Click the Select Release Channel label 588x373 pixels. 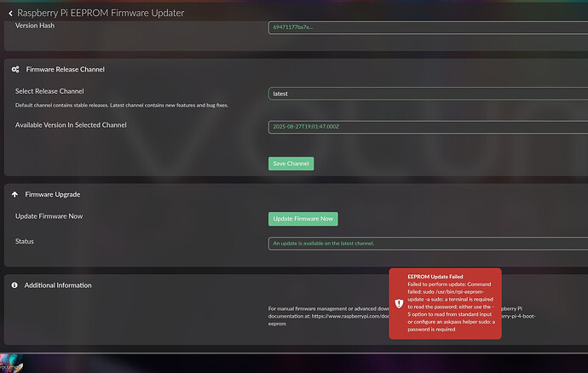[x=49, y=91]
